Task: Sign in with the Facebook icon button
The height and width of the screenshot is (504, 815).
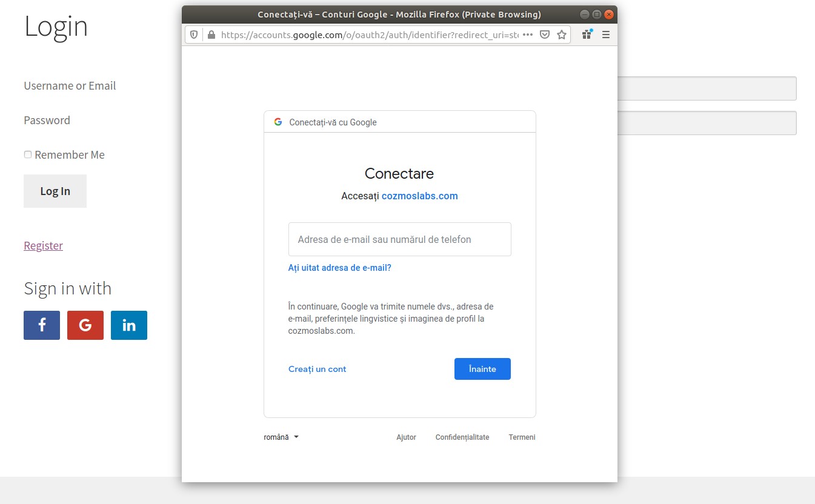Action: point(42,325)
